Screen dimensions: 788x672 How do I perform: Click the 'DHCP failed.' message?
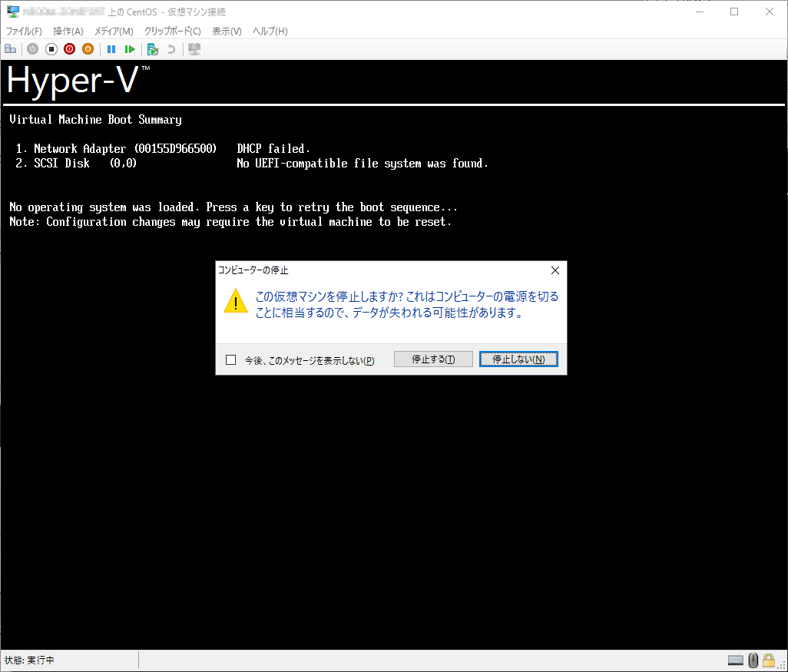point(273,149)
